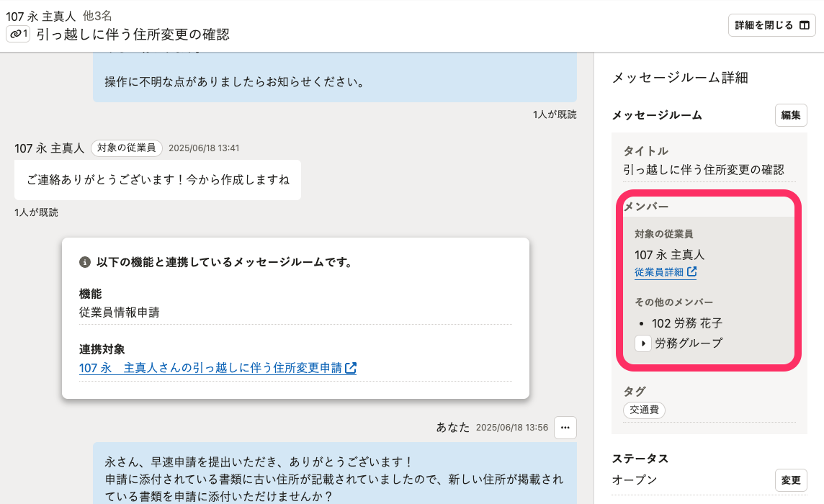Click the 交通費 tag

click(644, 410)
